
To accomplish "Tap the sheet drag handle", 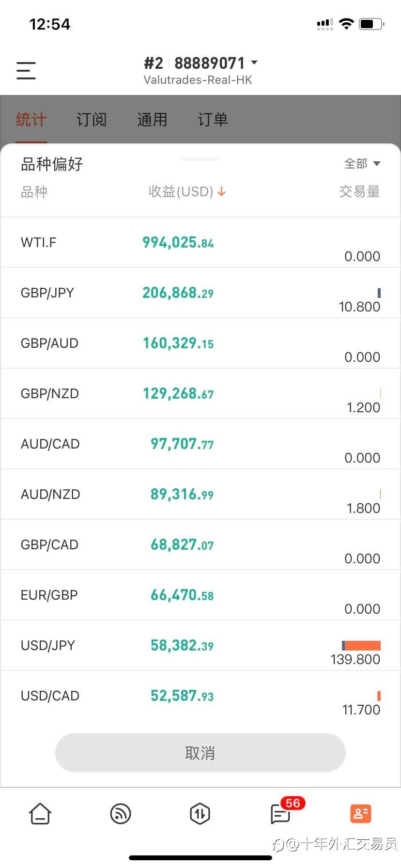I will click(x=200, y=158).
